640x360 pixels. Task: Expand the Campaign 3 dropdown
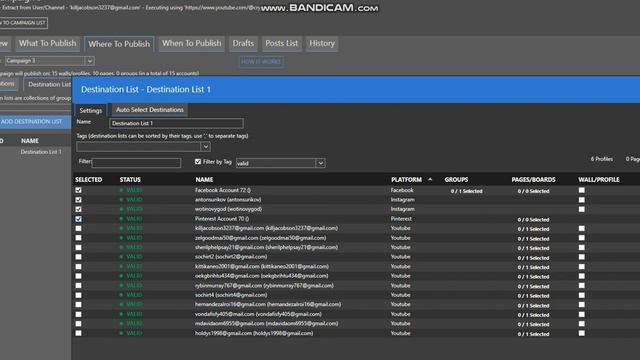click(x=89, y=61)
